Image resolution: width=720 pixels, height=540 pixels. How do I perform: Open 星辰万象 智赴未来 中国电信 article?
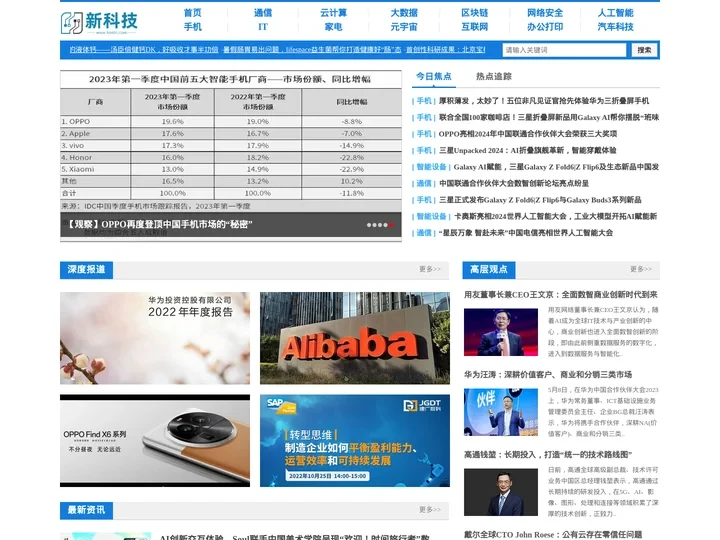pos(526,233)
